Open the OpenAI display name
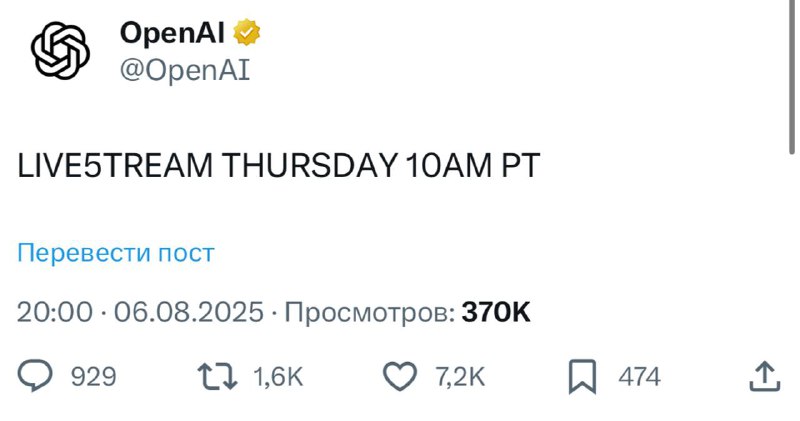The height and width of the screenshot is (421, 800). tap(172, 33)
